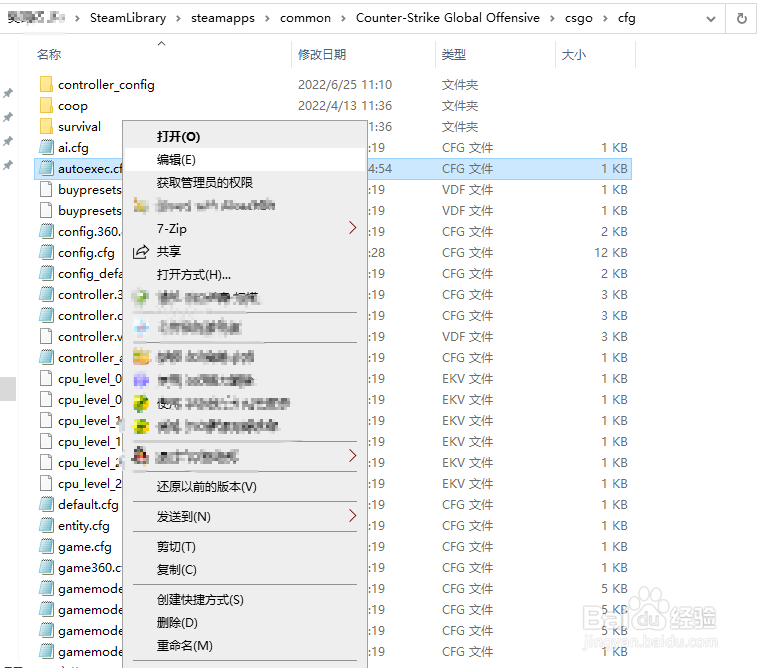Choose 剪切(T) in the context menu
This screenshot has height=668, width=760.
(x=245, y=547)
